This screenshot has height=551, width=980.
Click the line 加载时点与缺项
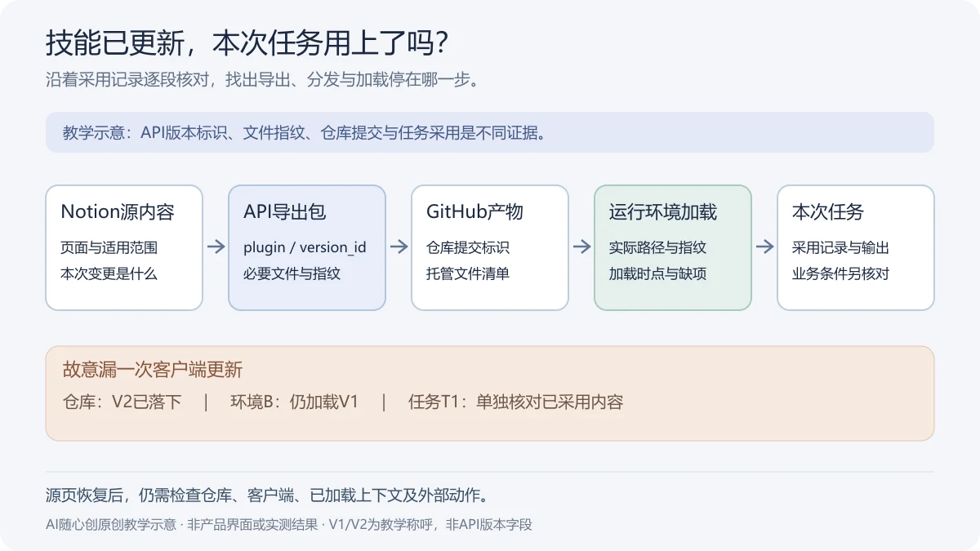657,273
